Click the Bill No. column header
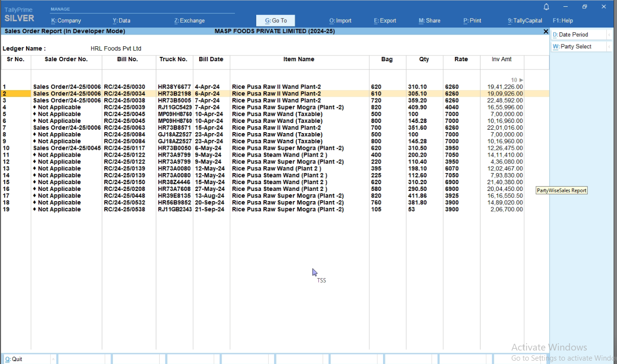The image size is (617, 364). 127,59
